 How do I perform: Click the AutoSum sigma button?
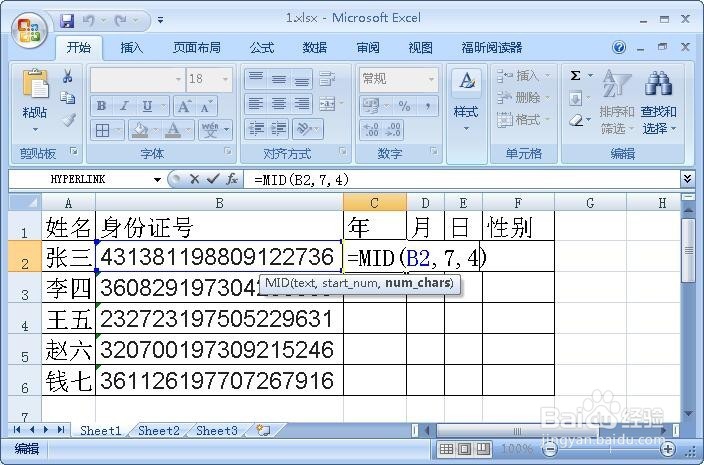coord(576,75)
